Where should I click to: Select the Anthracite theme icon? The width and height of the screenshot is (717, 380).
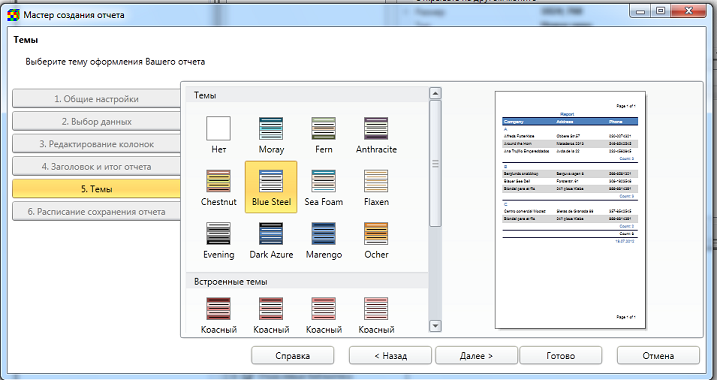(x=376, y=128)
